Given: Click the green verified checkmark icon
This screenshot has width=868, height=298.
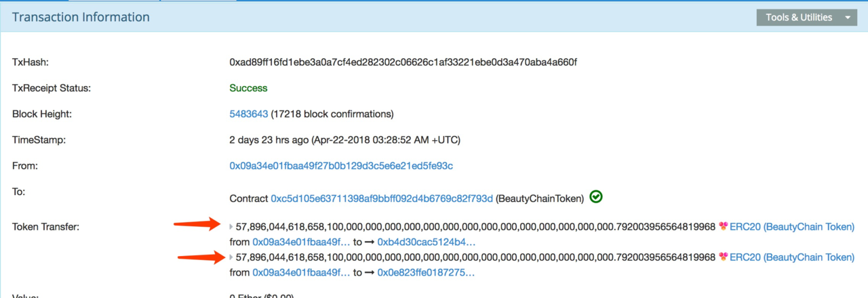Looking at the screenshot, I should [x=596, y=197].
